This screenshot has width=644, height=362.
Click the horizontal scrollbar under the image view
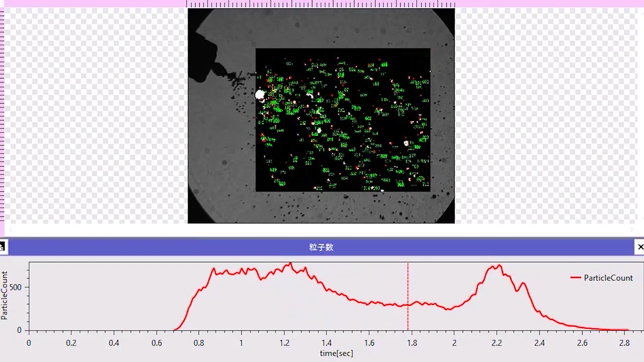[322, 229]
